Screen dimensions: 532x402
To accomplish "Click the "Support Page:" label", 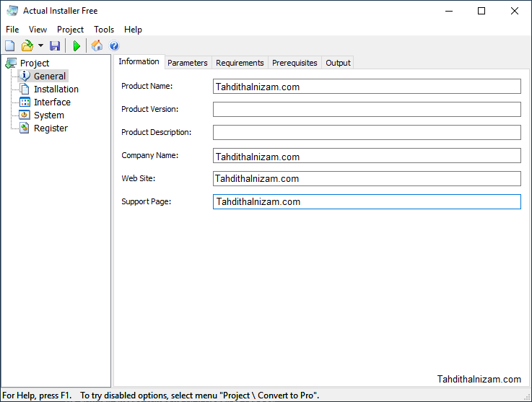I will [147, 201].
